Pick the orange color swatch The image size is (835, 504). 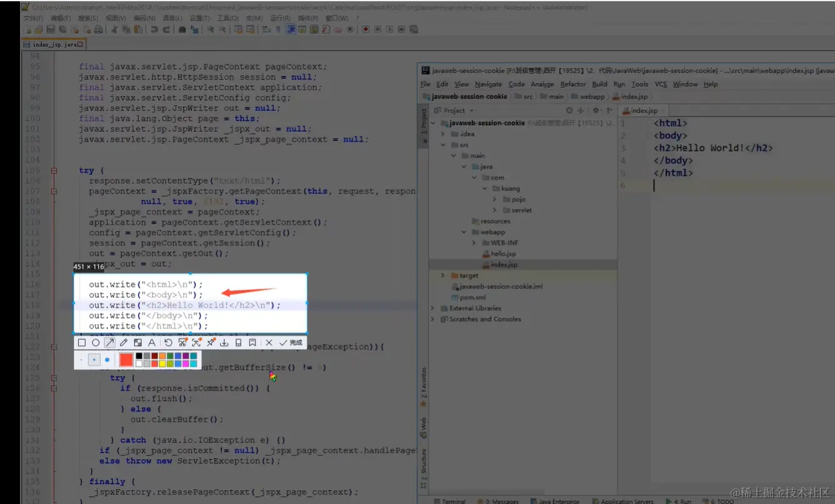[162, 356]
